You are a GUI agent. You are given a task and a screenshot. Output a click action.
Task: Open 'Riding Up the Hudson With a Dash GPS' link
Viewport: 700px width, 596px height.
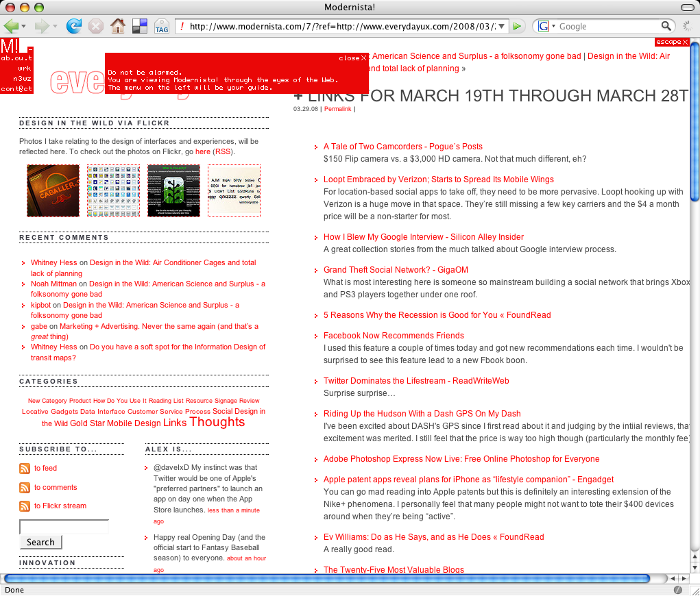coord(422,414)
